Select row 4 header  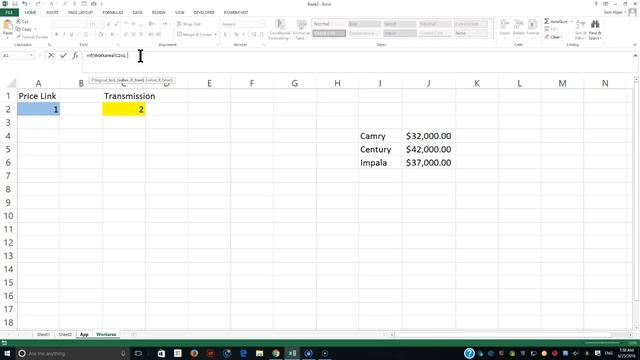pyautogui.click(x=8, y=136)
